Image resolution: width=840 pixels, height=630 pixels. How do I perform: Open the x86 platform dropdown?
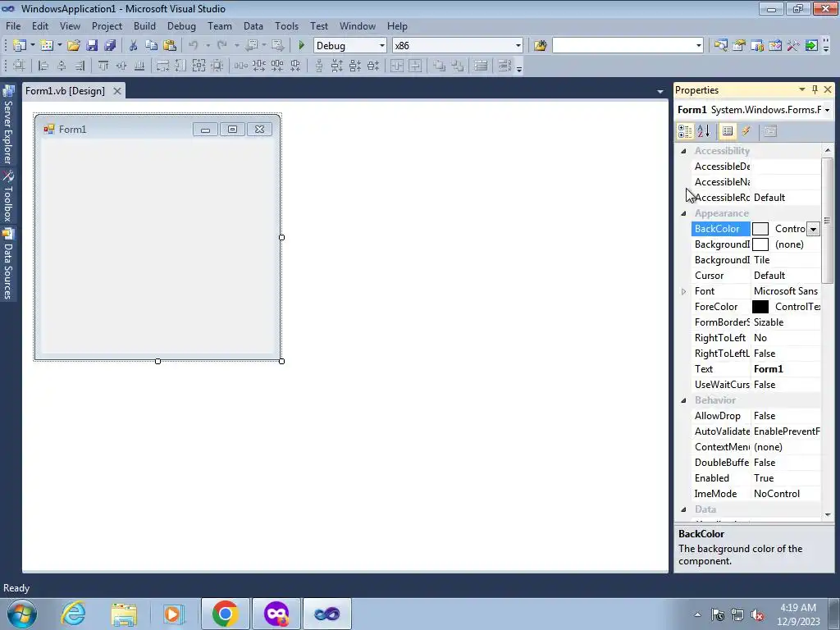518,46
